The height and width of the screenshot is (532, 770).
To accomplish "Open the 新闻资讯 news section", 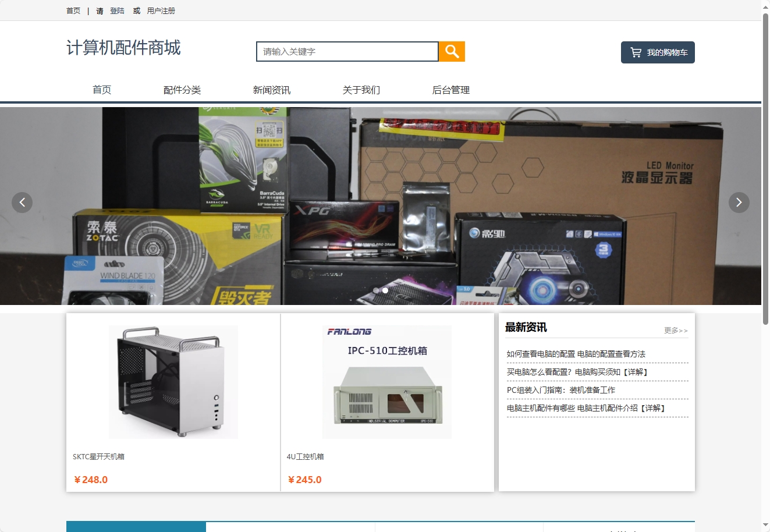I will [x=271, y=90].
